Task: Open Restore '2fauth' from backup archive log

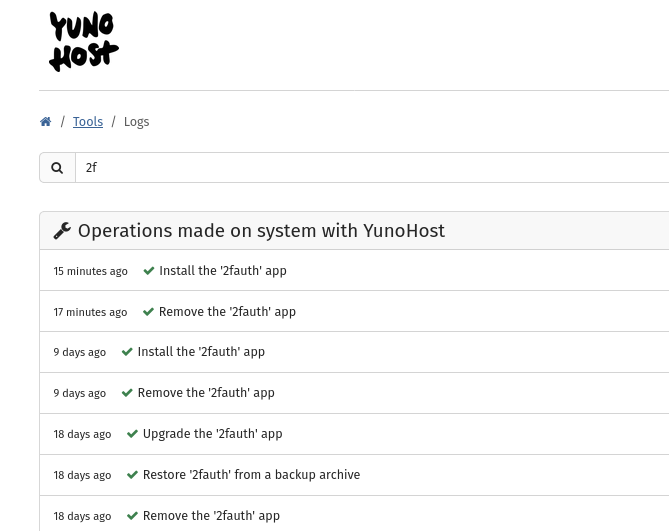Action: point(354,475)
